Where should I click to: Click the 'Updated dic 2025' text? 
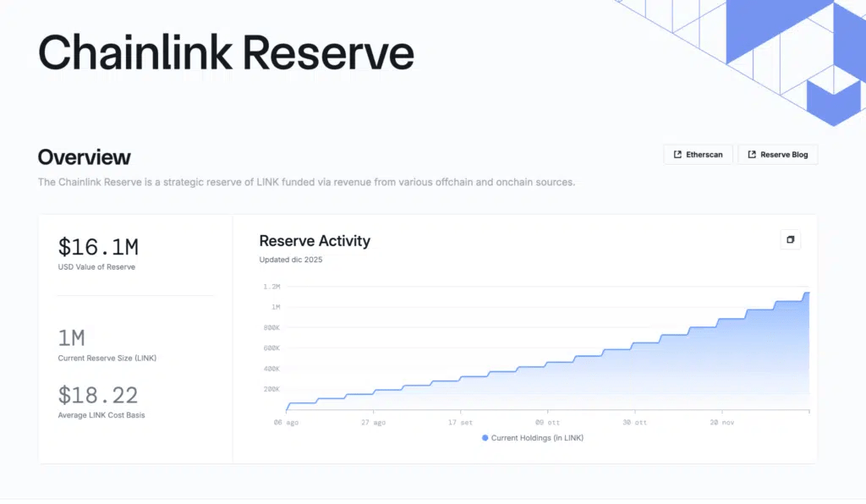(x=291, y=260)
